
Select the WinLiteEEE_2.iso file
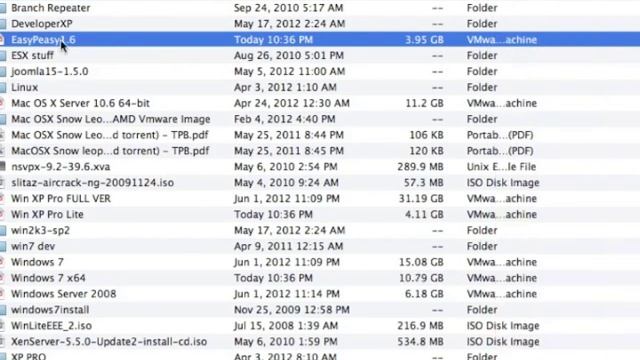pos(51,326)
